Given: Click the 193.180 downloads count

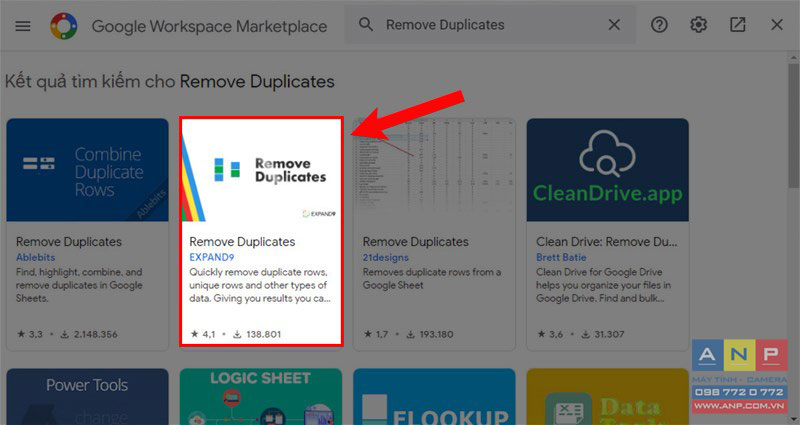Looking at the screenshot, I should coord(430,335).
